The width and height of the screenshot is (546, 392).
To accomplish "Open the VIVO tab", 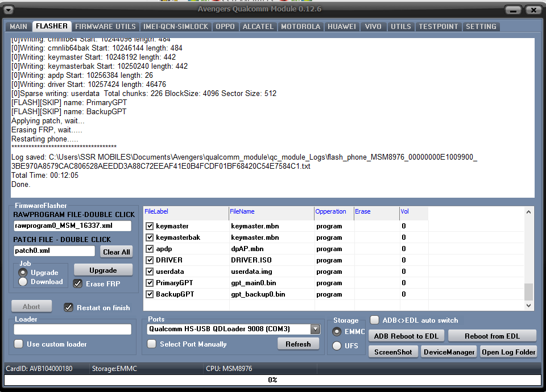I will [x=373, y=27].
